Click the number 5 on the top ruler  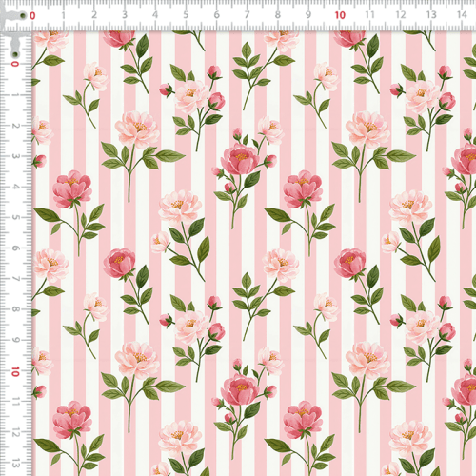pos(186,15)
